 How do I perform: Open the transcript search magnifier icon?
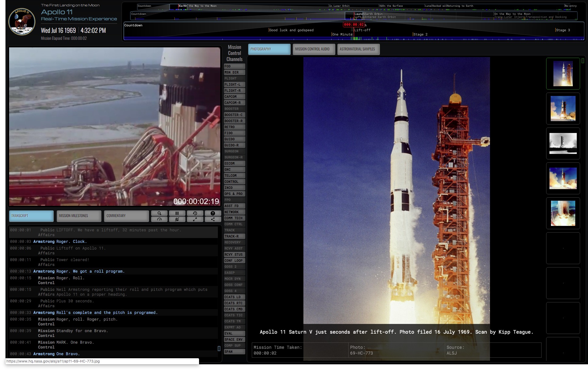pos(159,213)
